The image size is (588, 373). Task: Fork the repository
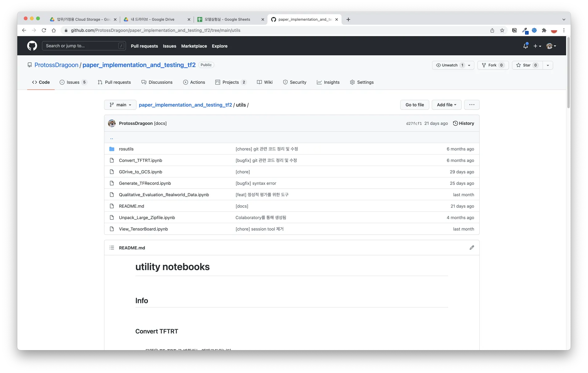[x=493, y=65]
